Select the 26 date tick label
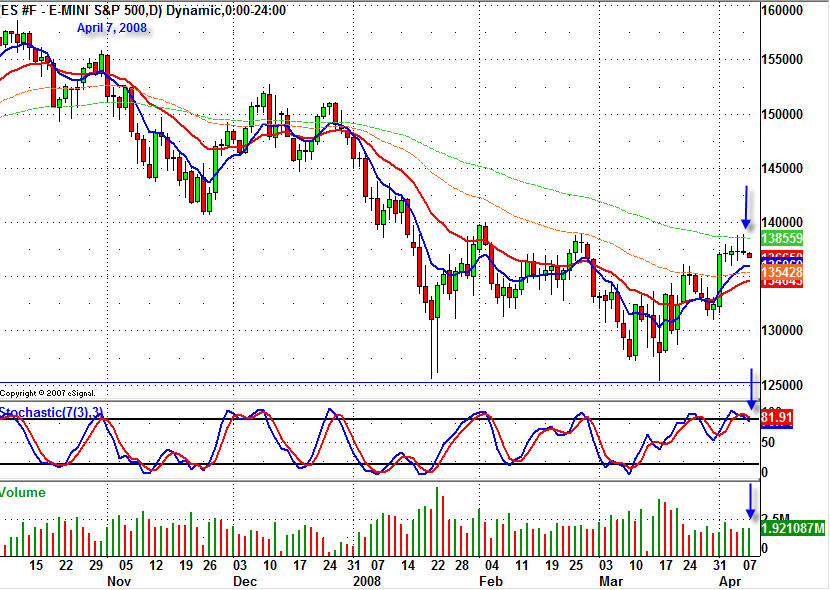 (x=210, y=565)
